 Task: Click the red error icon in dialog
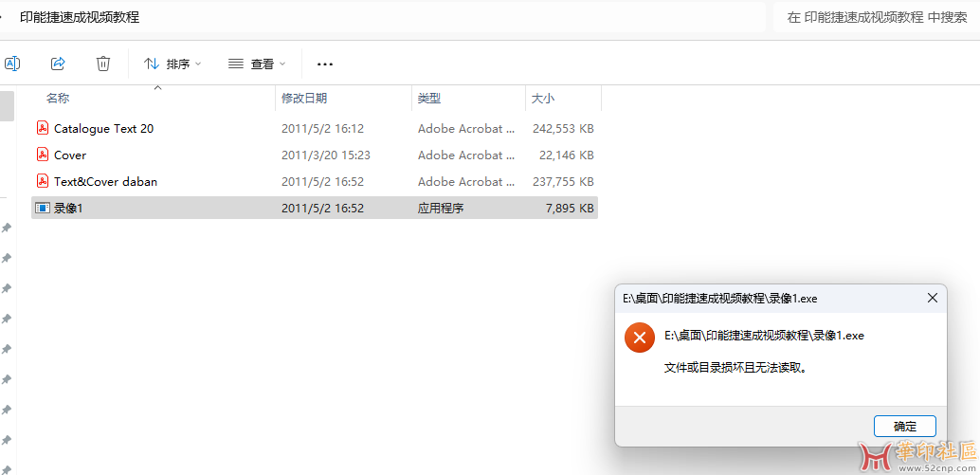click(x=640, y=338)
